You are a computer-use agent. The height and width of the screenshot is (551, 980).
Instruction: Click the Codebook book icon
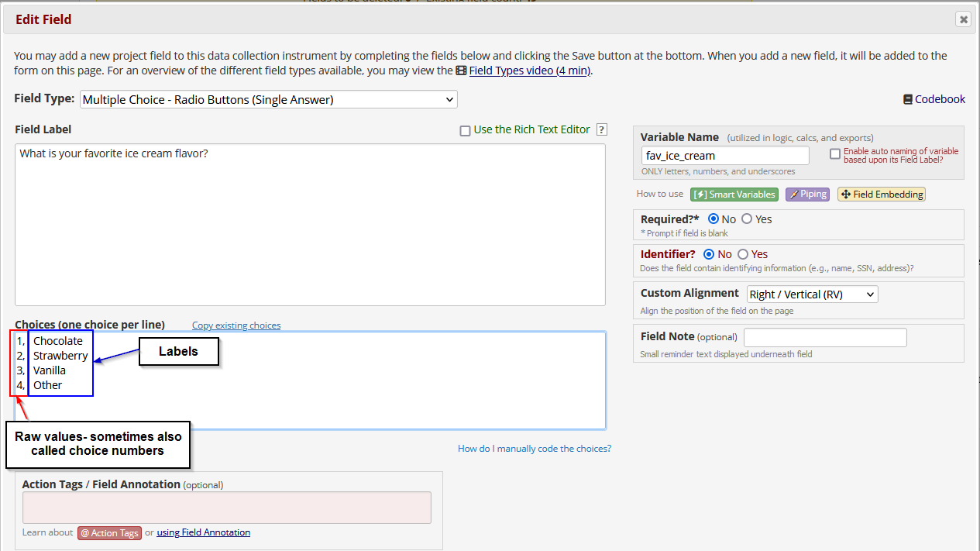907,100
